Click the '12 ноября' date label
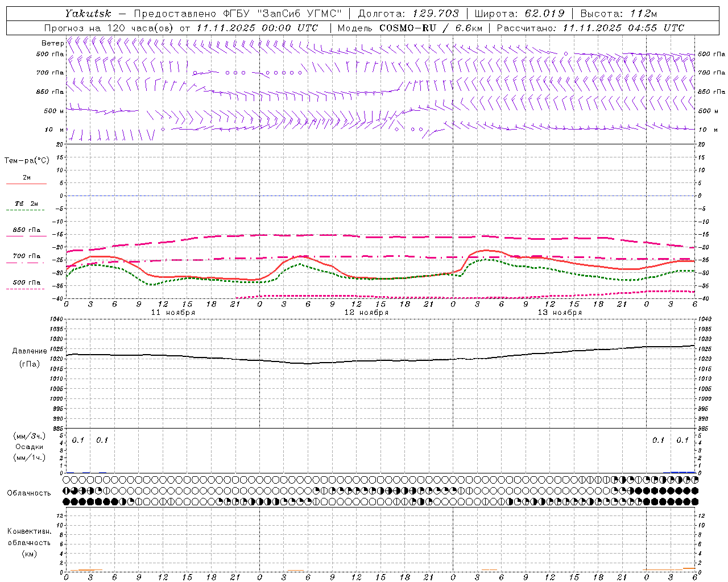The height and width of the screenshot is (582, 728). (x=366, y=313)
